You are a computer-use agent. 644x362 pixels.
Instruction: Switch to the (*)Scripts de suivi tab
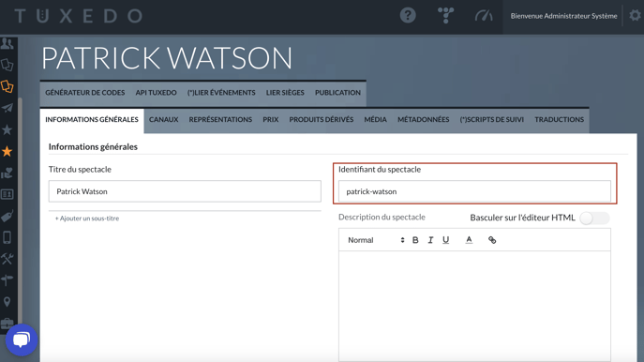click(491, 119)
